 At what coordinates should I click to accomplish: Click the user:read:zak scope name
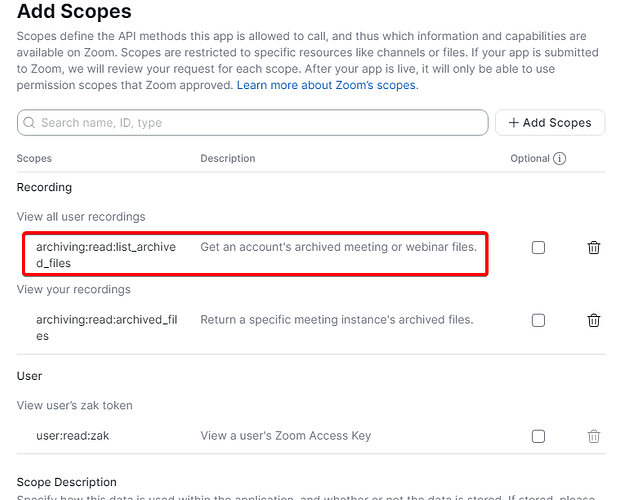coord(73,435)
